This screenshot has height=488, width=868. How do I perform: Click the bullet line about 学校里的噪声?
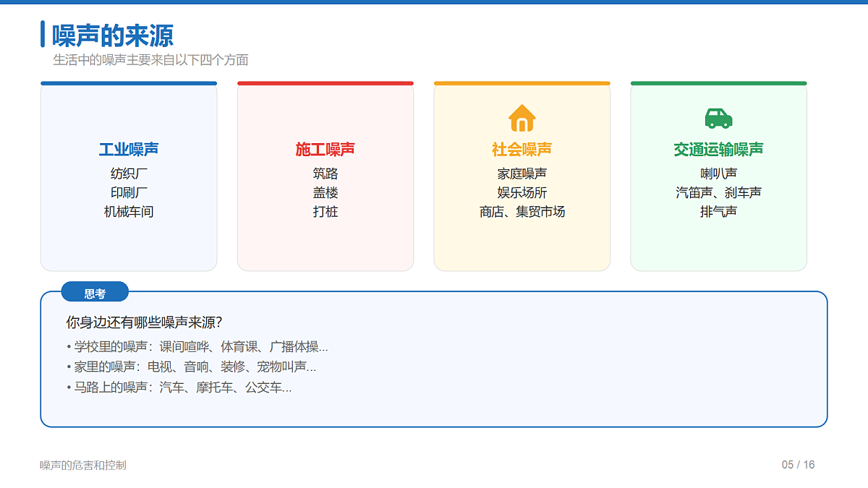[197, 347]
